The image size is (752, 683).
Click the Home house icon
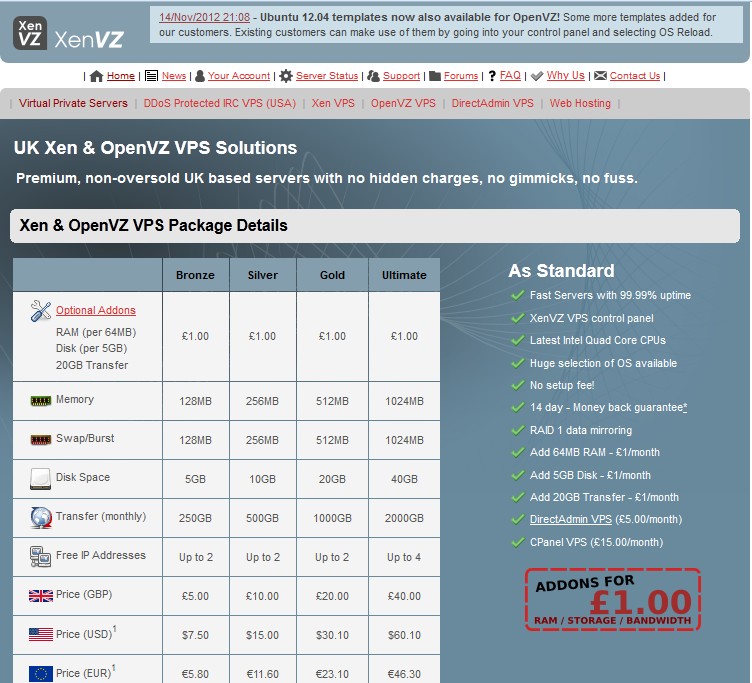pos(97,76)
